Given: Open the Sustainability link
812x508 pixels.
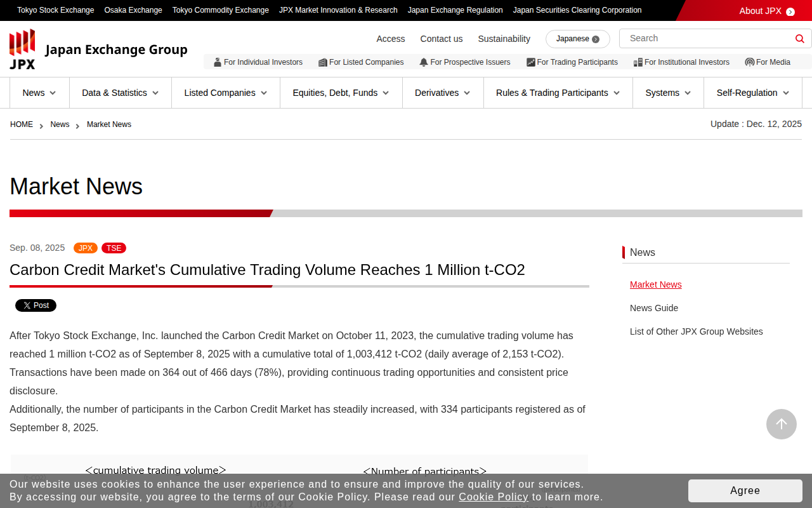Looking at the screenshot, I should click(504, 39).
